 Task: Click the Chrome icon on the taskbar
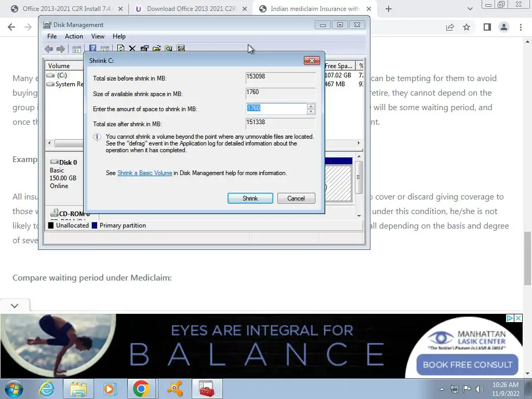click(x=141, y=389)
